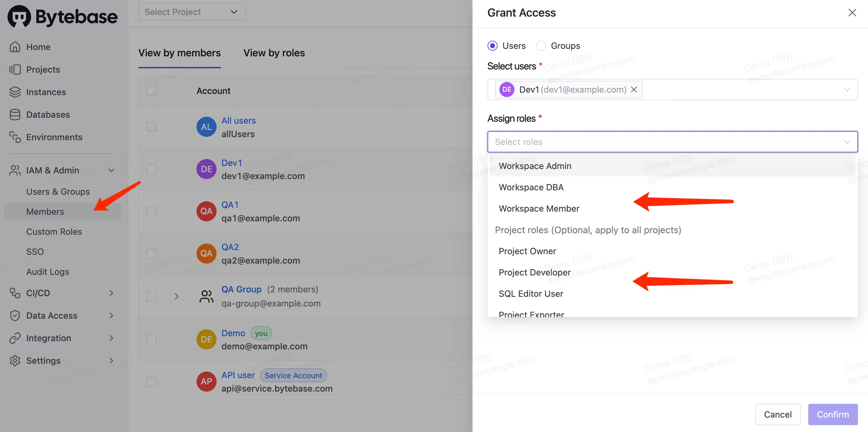The image size is (868, 432).
Task: Switch to the View by roles tab
Action: pyautogui.click(x=274, y=53)
